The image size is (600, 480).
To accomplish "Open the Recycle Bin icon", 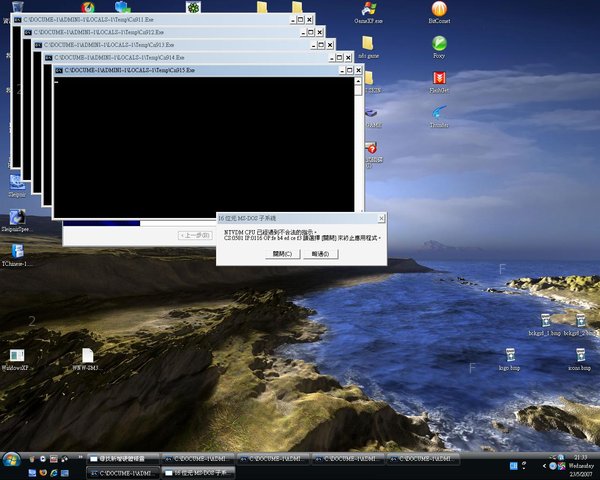I will tap(18, 7).
